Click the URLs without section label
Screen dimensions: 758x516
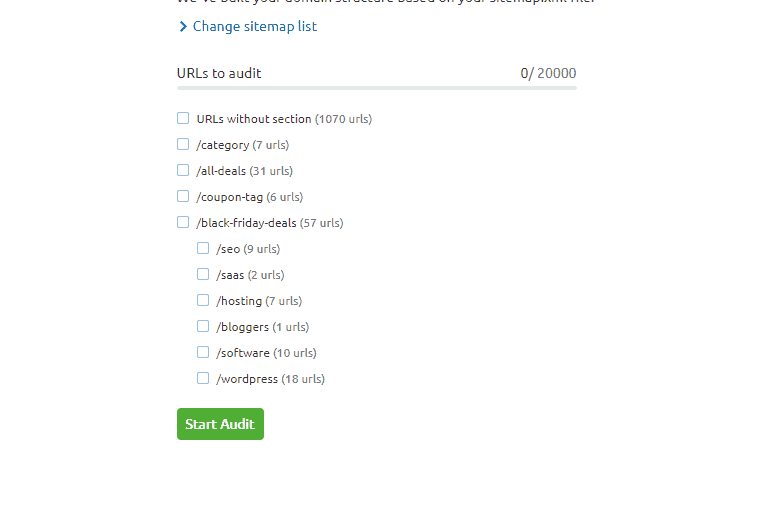[x=254, y=119]
